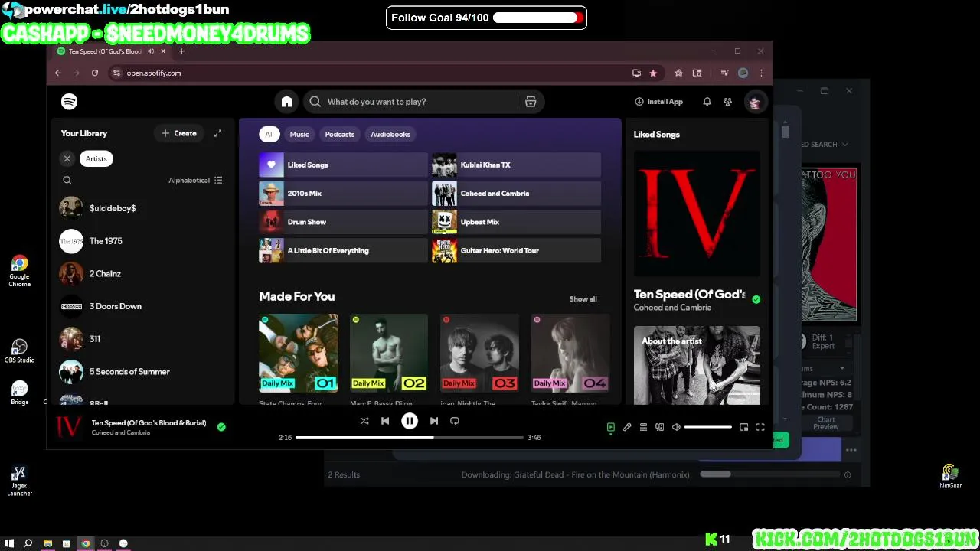Open the Kublai Khan TX tile
980x551 pixels.
(x=516, y=165)
